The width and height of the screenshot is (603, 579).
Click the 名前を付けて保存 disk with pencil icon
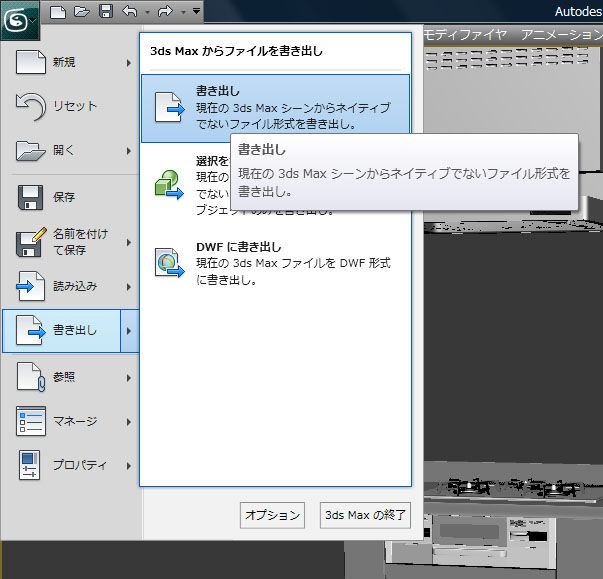pos(31,242)
